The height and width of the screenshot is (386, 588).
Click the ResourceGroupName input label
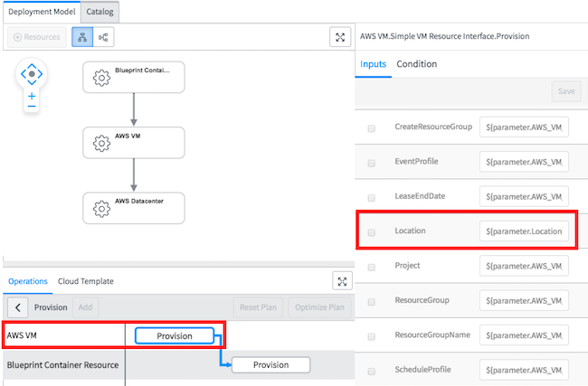point(432,334)
